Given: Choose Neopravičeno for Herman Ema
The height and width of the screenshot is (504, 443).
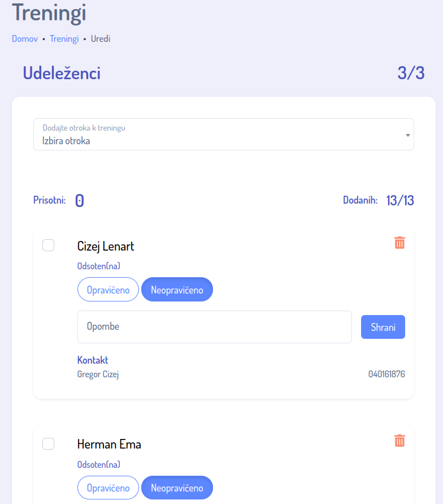Looking at the screenshot, I should click(x=177, y=488).
